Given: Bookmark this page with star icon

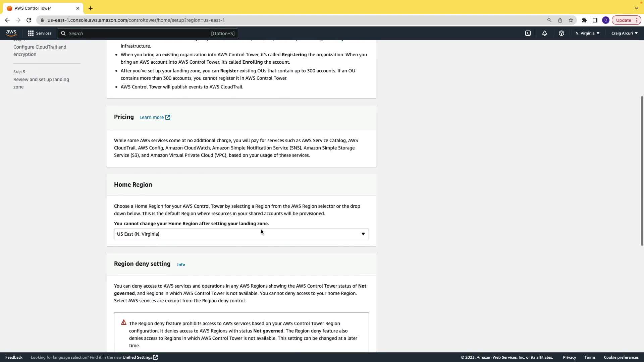Looking at the screenshot, I should (x=571, y=20).
